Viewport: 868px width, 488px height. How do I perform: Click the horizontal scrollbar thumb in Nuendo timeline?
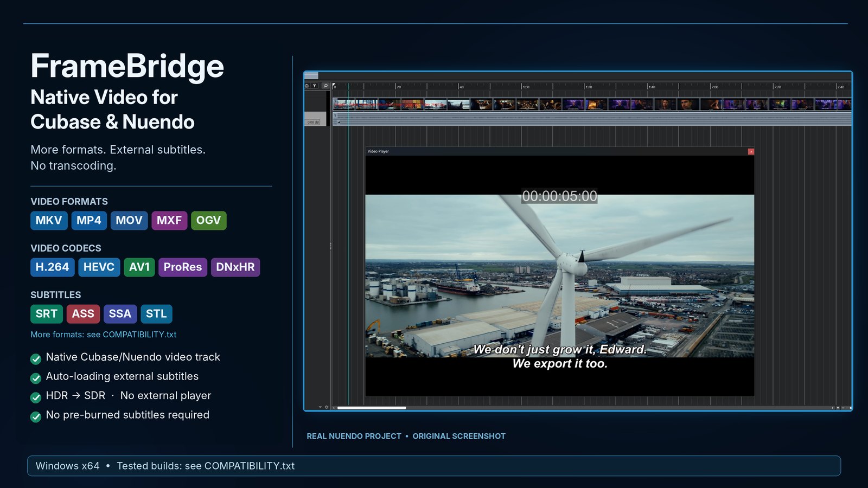pyautogui.click(x=372, y=408)
